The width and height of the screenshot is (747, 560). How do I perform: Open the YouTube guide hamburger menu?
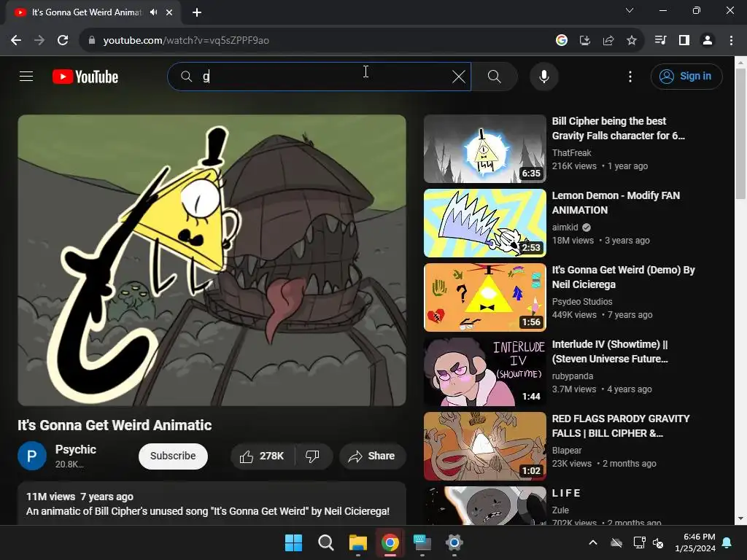[x=26, y=76]
